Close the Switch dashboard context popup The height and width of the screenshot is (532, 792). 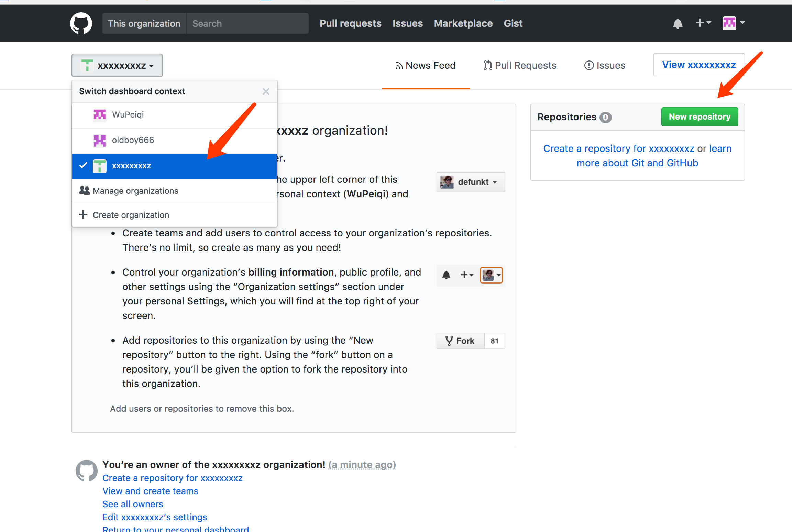tap(266, 91)
